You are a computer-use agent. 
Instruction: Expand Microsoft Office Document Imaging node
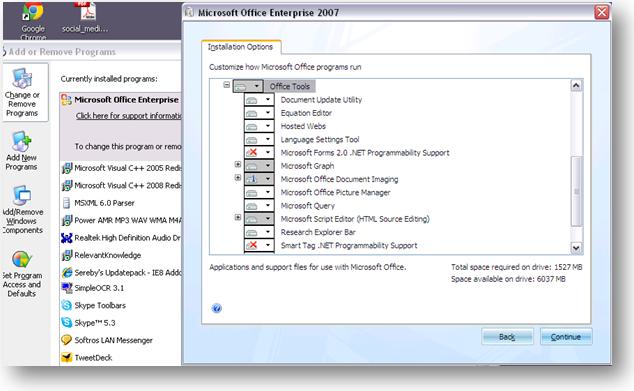tap(238, 178)
